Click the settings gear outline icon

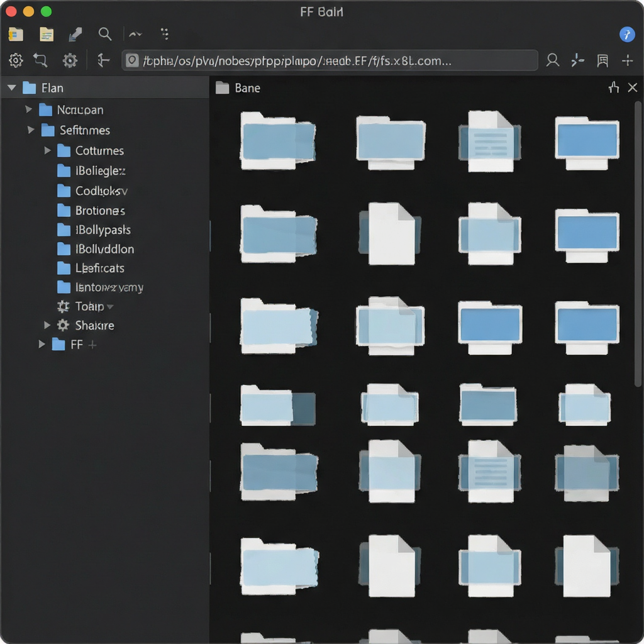16,60
